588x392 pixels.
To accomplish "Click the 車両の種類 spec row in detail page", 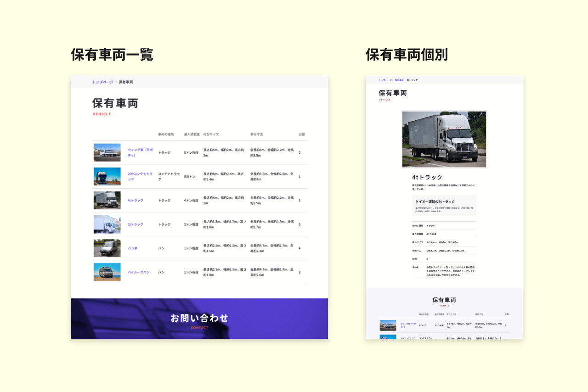I will (x=444, y=225).
